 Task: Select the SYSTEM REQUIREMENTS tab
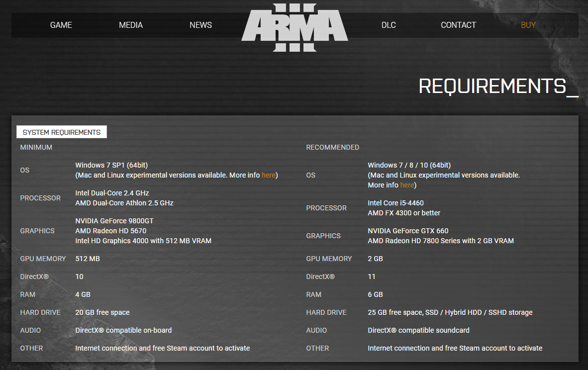coord(62,132)
